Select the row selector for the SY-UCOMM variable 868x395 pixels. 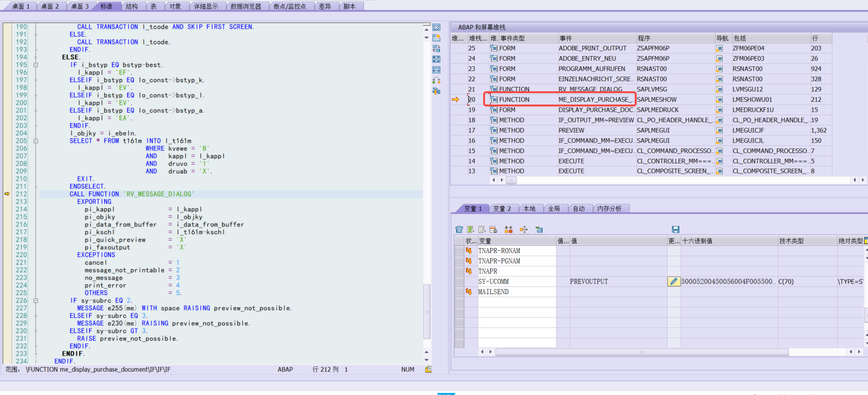pyautogui.click(x=459, y=281)
